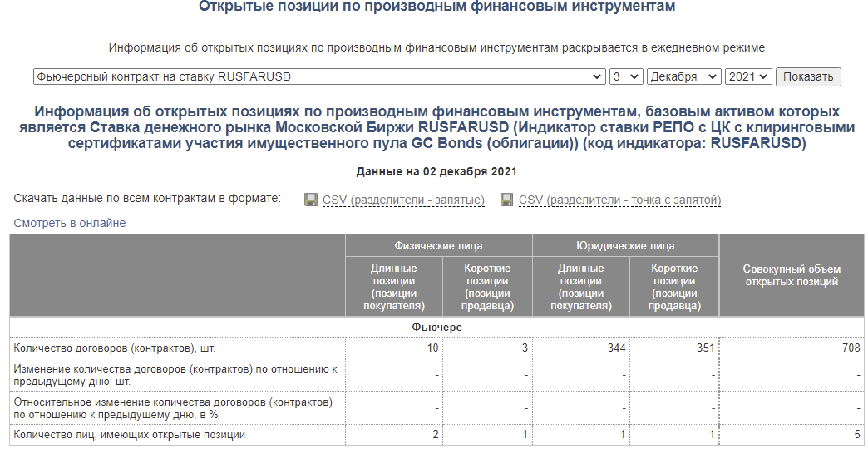The width and height of the screenshot is (868, 449).
Task: Click the Фьючерс section row
Action: pyautogui.click(x=436, y=328)
